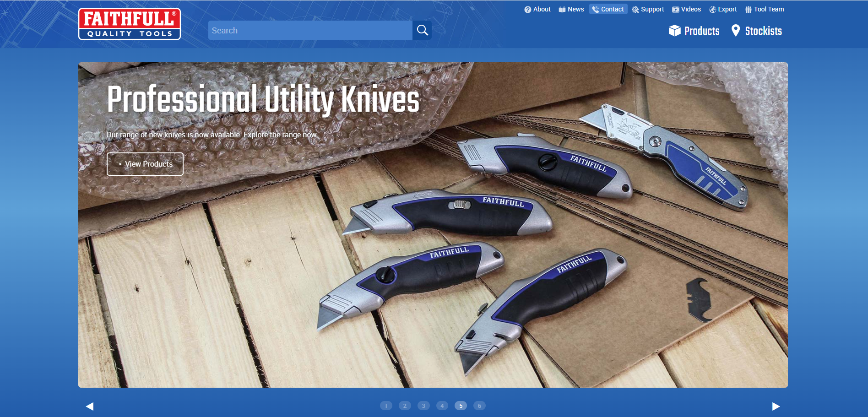Click the Videos film icon
Viewport: 868px width, 417px height.
tap(676, 10)
